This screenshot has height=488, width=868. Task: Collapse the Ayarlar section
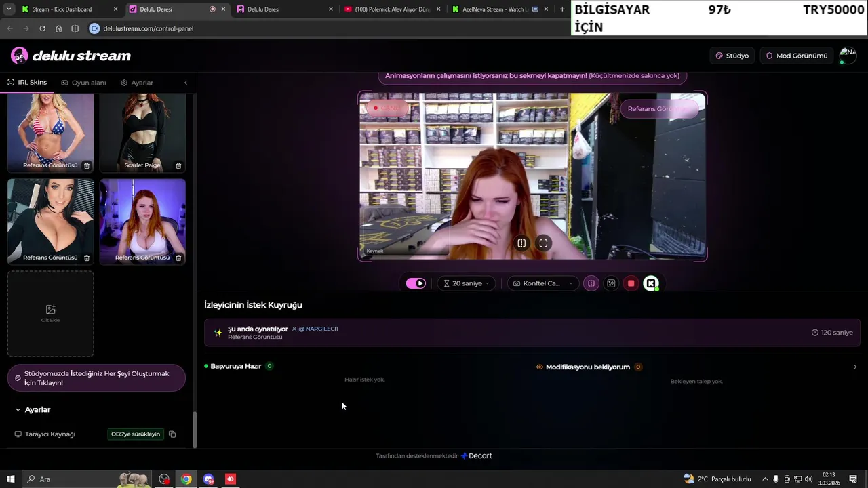coord(33,409)
